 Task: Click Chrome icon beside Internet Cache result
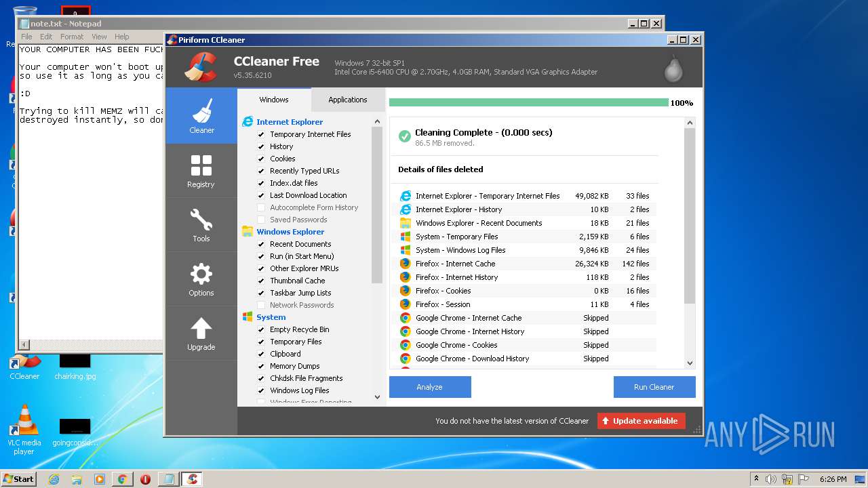(x=406, y=318)
